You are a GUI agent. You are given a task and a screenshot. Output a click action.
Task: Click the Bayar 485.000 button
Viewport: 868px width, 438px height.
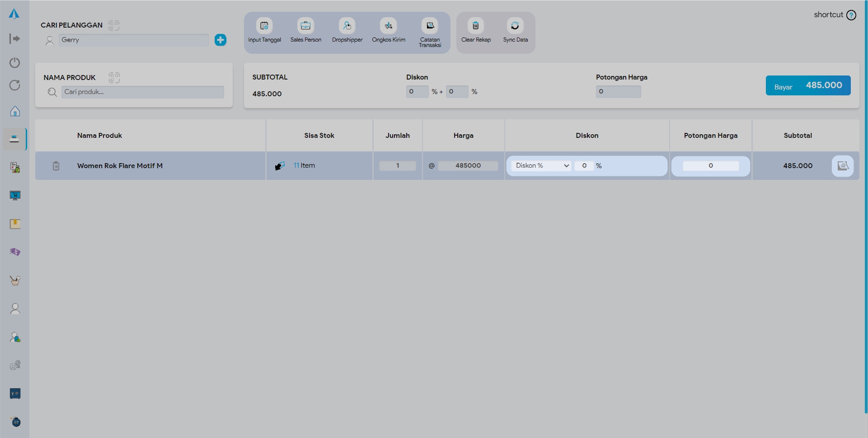[x=808, y=85]
